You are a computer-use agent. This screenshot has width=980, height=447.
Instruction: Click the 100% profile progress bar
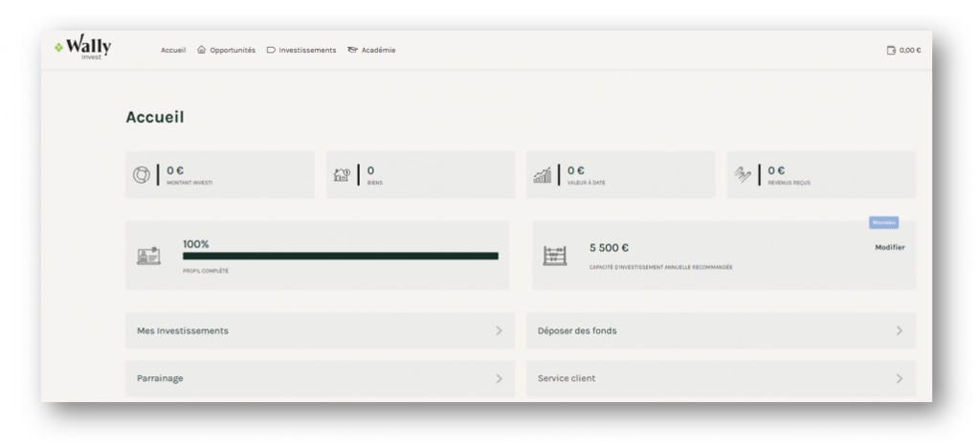point(341,256)
